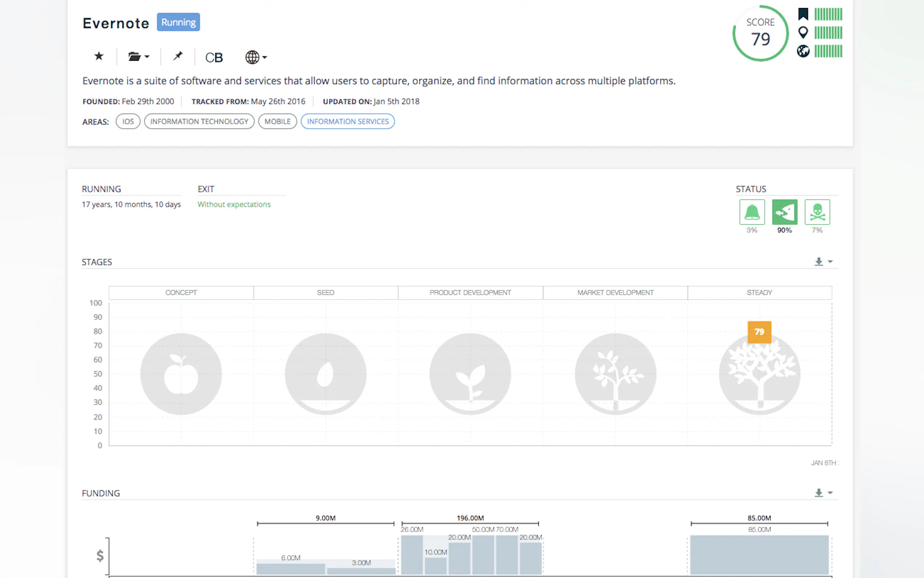This screenshot has height=578, width=924.
Task: Open the Funding download dropdown
Action: click(823, 493)
